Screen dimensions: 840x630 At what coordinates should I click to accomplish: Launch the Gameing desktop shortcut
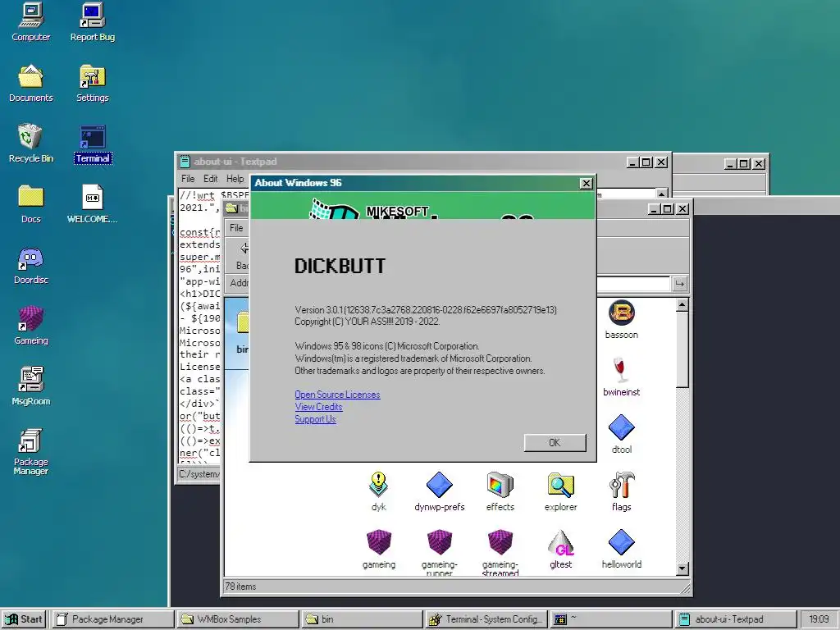tap(30, 326)
